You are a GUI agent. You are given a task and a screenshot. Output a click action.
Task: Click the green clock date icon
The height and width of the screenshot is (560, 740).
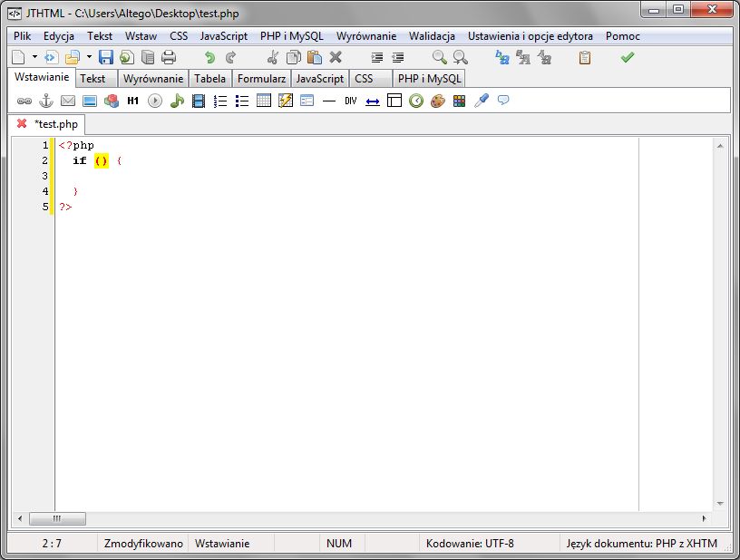click(415, 101)
